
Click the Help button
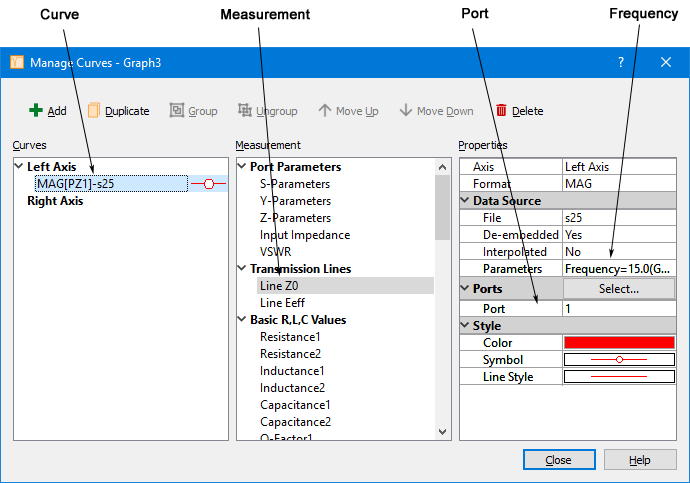640,460
